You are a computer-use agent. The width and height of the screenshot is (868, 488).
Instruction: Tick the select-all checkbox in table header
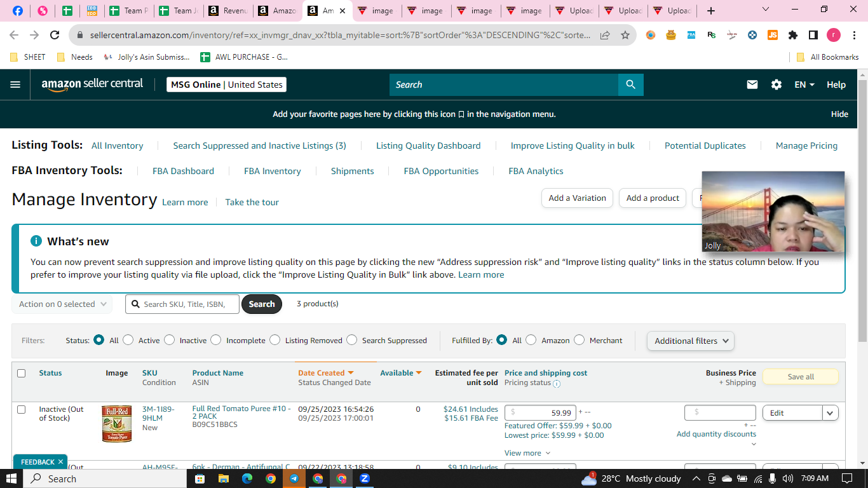pos(21,373)
